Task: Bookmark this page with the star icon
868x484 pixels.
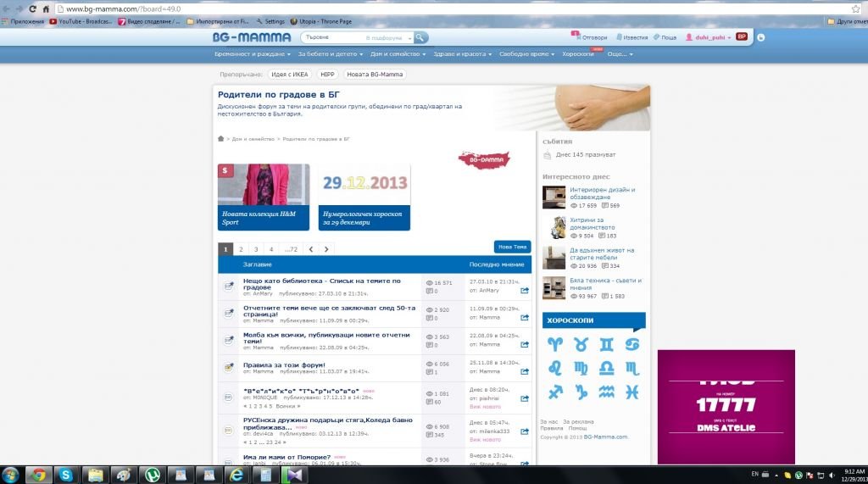Action: [855, 8]
